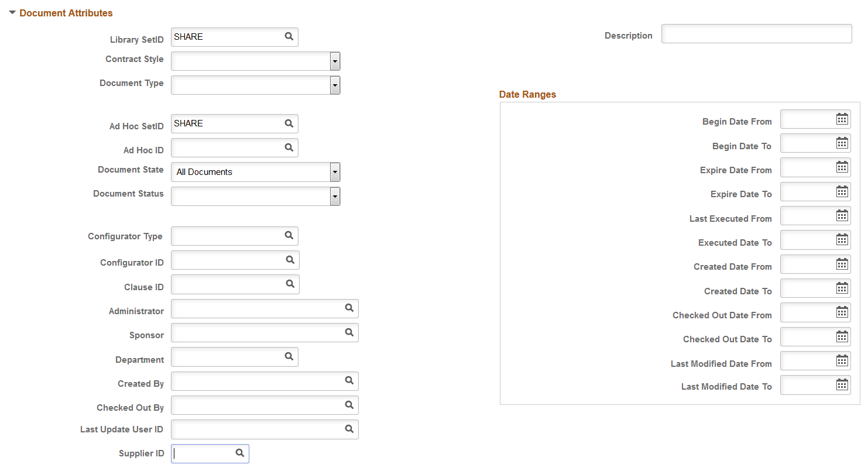Image resolution: width=868 pixels, height=471 pixels.
Task: Open the Document Status dropdown
Action: pyautogui.click(x=335, y=196)
